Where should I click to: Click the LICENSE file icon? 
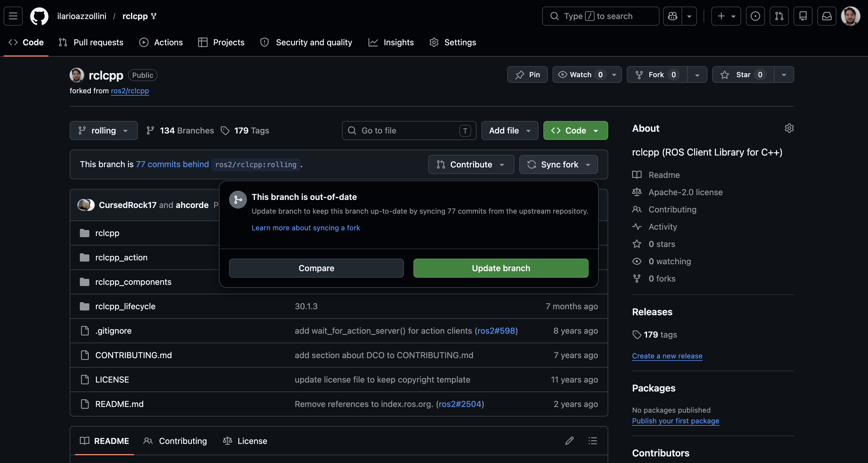pyautogui.click(x=85, y=380)
